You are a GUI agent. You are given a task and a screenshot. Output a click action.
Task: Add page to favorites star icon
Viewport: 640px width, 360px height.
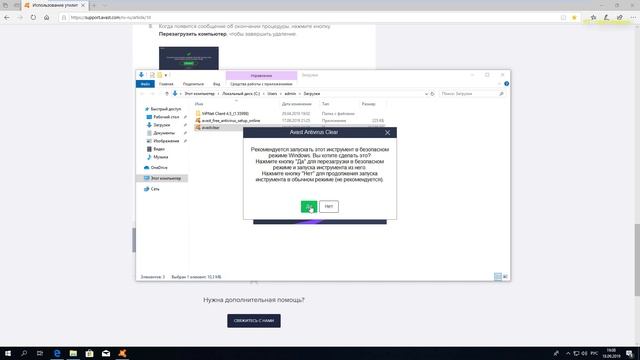574,18
